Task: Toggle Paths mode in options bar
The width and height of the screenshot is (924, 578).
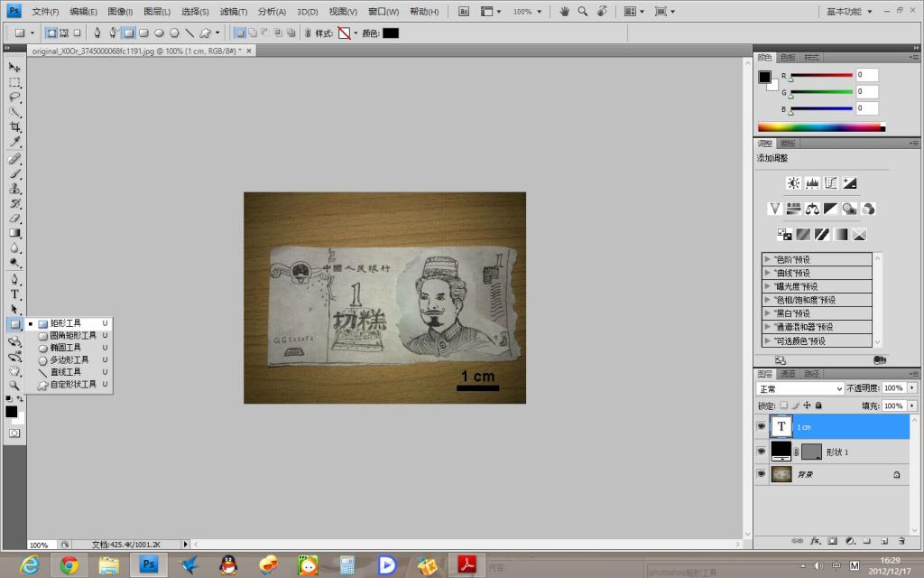Action: (x=64, y=33)
